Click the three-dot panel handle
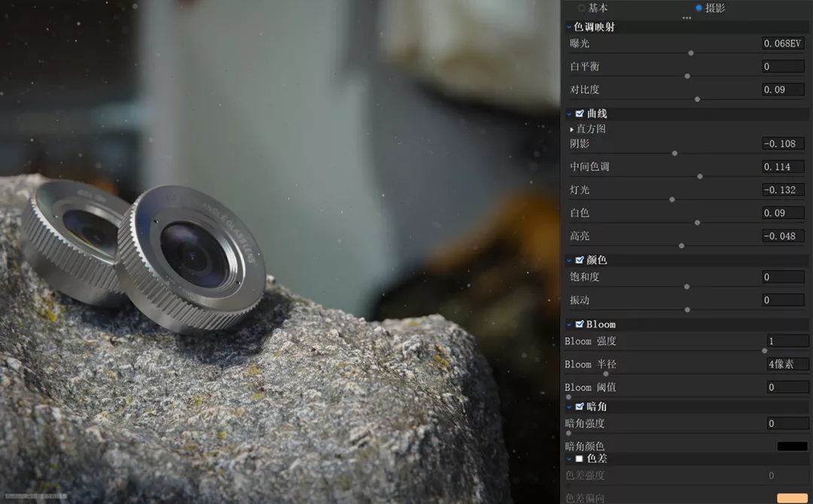This screenshot has height=504, width=813. pos(687,18)
